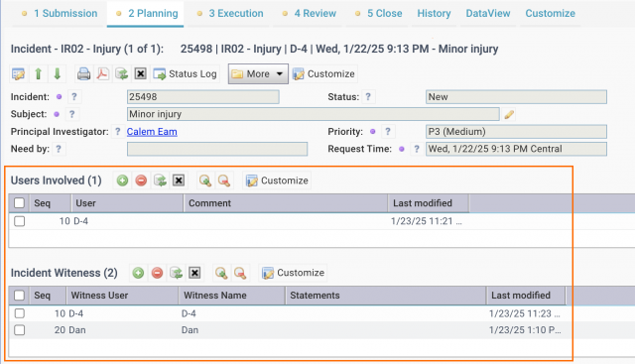This screenshot has width=635, height=364.
Task: Open the More dropdown menu
Action: pyautogui.click(x=258, y=74)
